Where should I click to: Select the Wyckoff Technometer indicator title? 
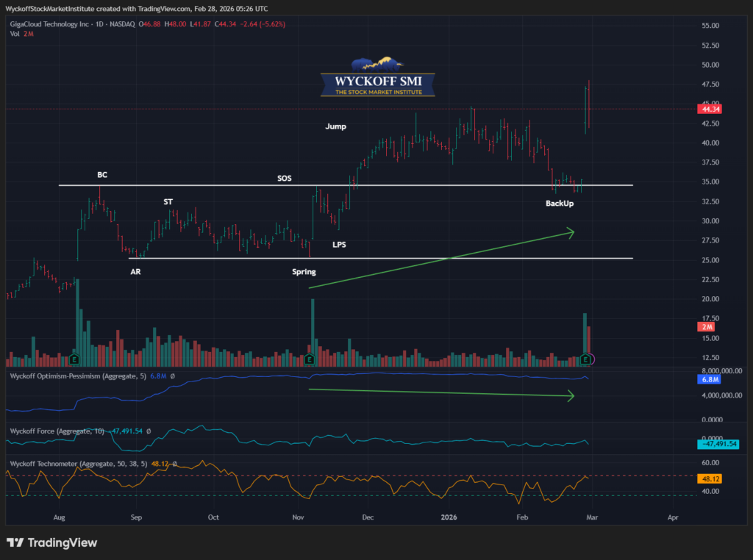point(79,464)
